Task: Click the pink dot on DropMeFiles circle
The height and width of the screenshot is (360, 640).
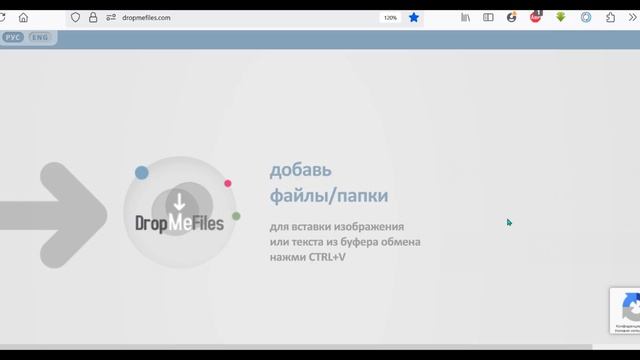Action: pyautogui.click(x=228, y=184)
